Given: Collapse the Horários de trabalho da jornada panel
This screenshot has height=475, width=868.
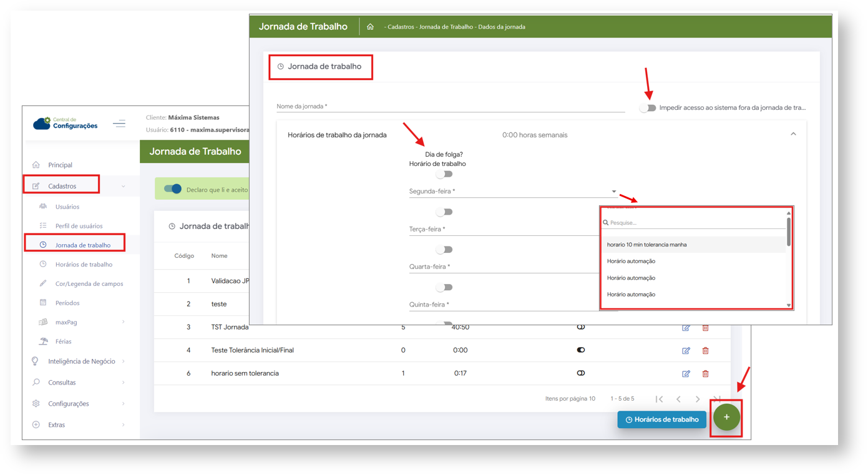Looking at the screenshot, I should (793, 134).
